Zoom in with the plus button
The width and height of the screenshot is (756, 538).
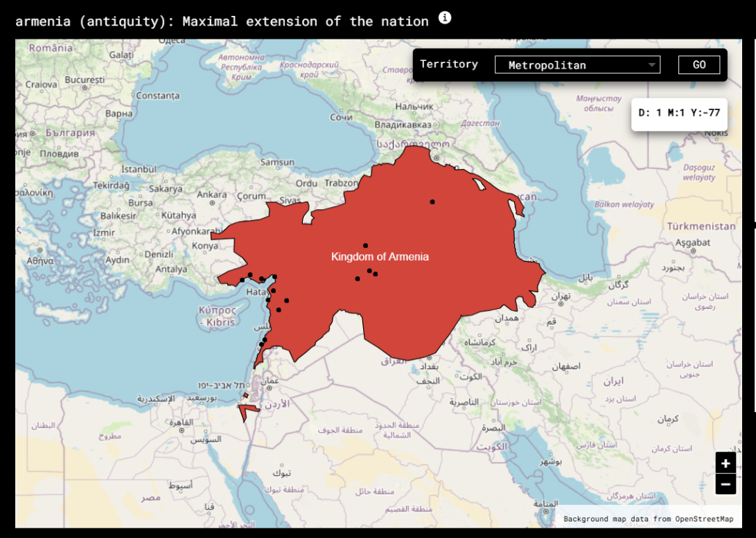point(726,463)
